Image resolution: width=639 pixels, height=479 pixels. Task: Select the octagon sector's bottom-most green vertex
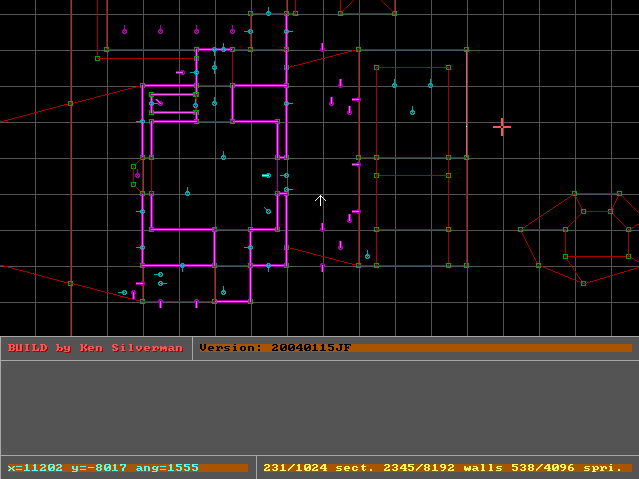[583, 284]
